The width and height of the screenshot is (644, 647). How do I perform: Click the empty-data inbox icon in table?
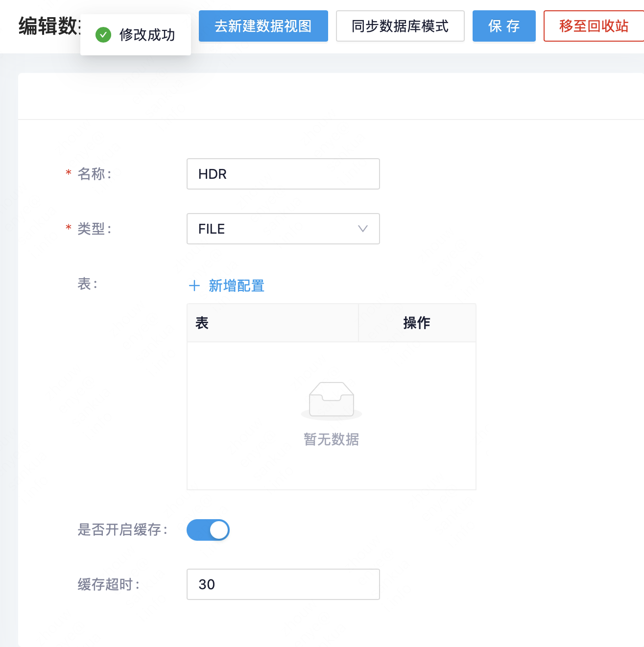331,399
